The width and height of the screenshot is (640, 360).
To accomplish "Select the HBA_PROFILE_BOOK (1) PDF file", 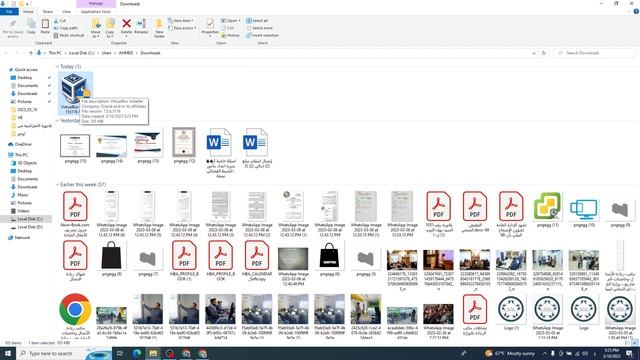I will 184,260.
